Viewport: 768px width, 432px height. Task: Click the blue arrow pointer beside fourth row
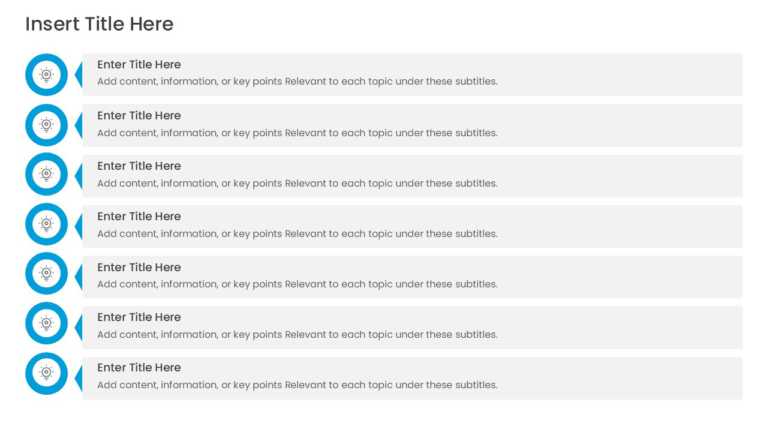[78, 226]
